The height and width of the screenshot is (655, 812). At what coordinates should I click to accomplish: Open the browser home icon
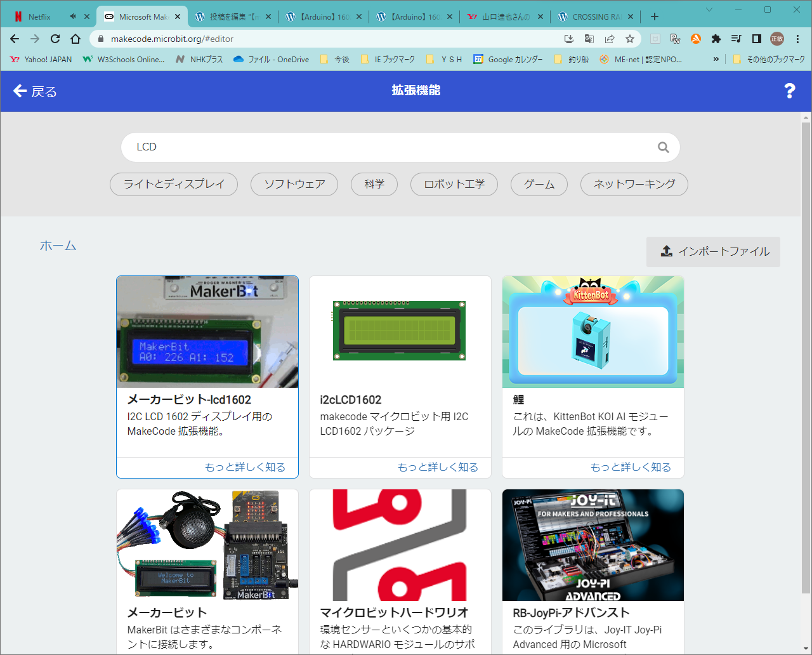pos(75,39)
